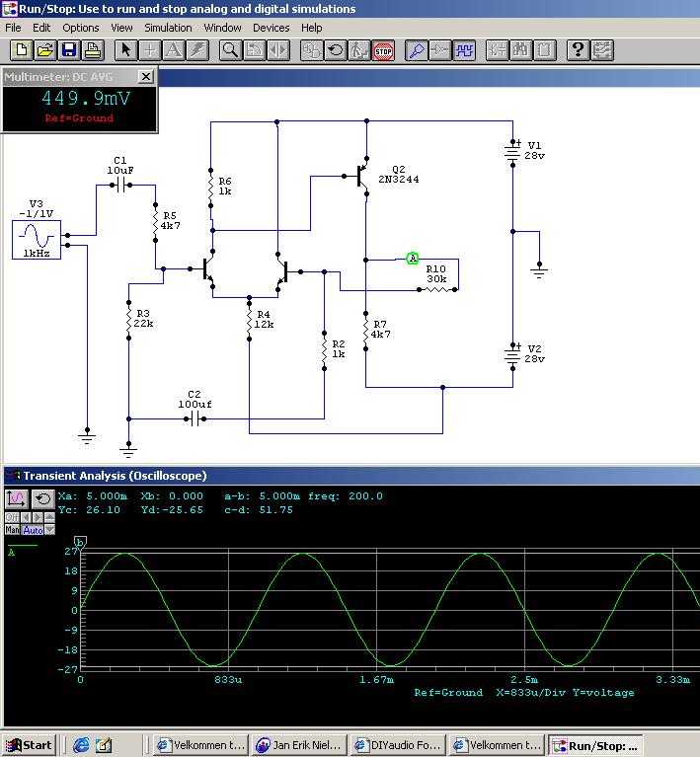
Task: Open the Window menu
Action: click(x=222, y=28)
